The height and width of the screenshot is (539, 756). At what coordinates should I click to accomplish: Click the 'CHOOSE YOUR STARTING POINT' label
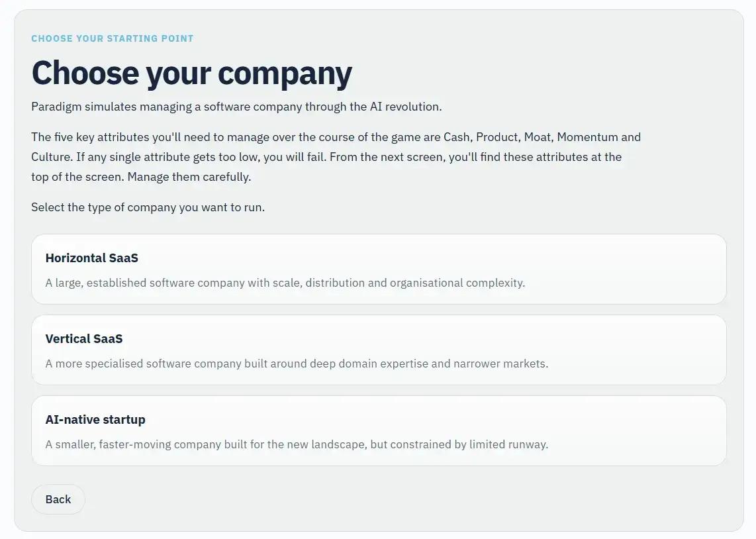pyautogui.click(x=113, y=38)
